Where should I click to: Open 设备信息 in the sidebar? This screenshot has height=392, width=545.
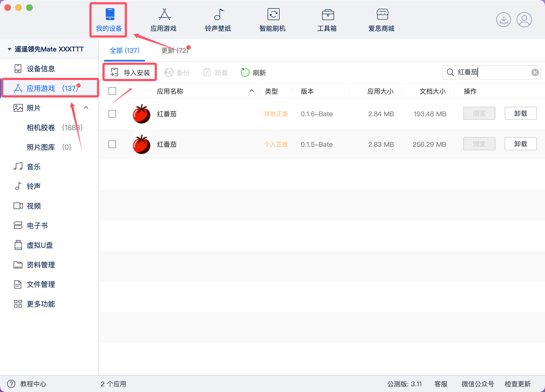point(49,69)
